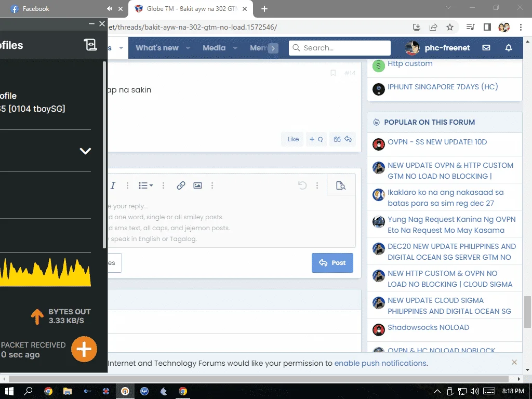Open Windows taskbar search

(x=28, y=391)
